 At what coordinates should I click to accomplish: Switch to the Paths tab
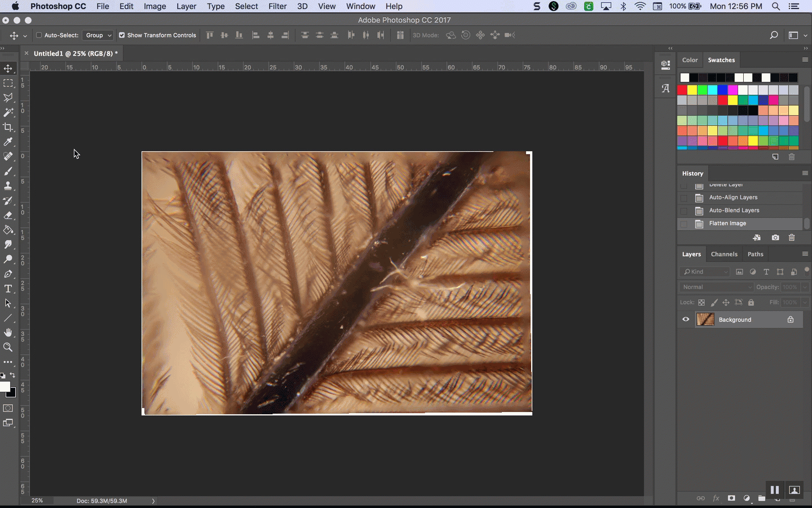755,254
